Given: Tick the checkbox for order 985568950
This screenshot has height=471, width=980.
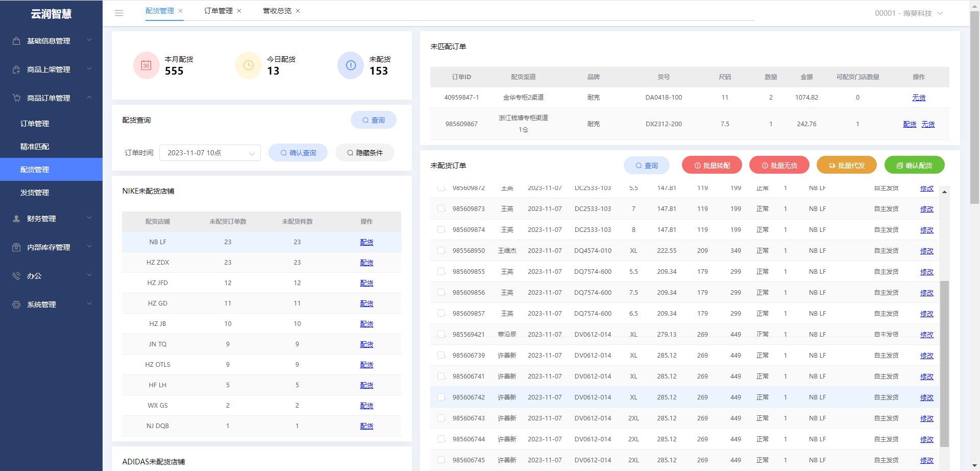Looking at the screenshot, I should tap(441, 250).
